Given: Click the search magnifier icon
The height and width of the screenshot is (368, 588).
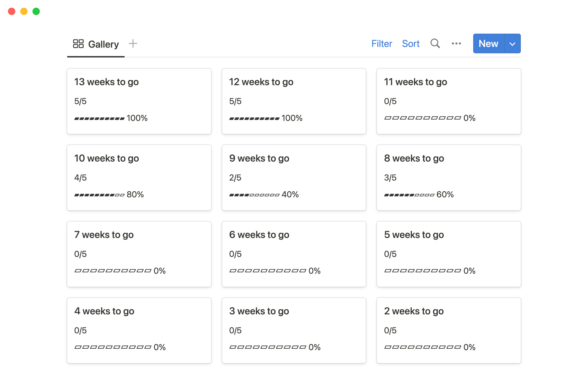Looking at the screenshot, I should pyautogui.click(x=435, y=44).
